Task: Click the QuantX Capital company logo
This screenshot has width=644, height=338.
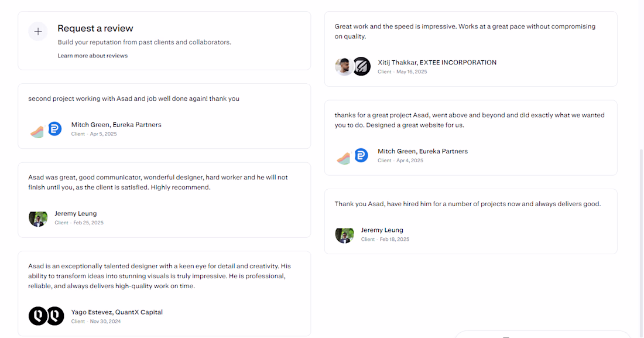Action: (x=55, y=316)
